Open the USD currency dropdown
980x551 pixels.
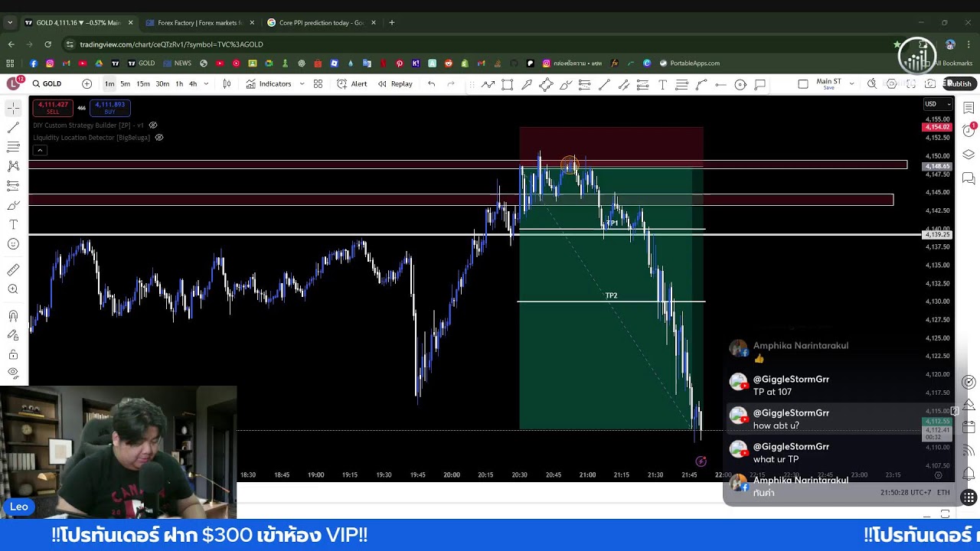pos(937,104)
